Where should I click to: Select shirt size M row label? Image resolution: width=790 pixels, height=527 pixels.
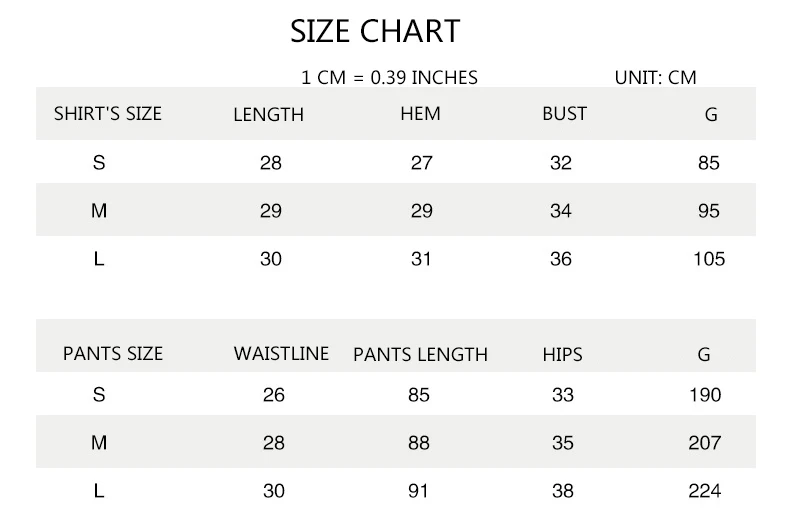98,211
